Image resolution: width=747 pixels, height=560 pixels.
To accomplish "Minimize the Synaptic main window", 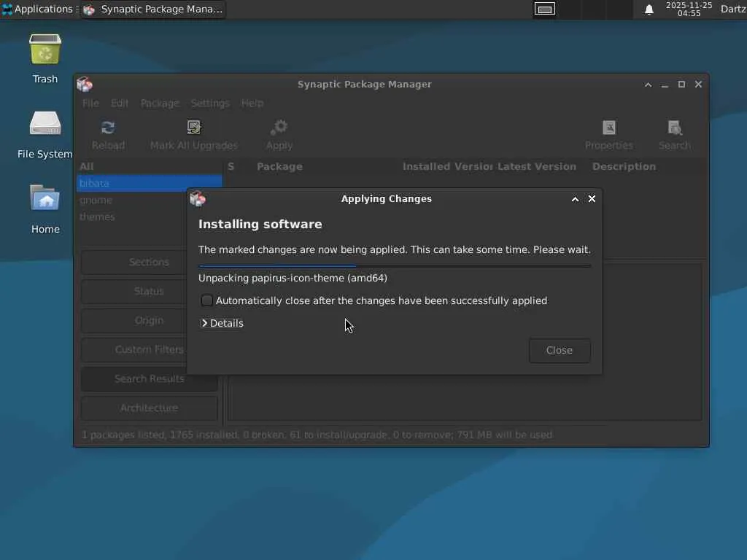I will coord(665,85).
